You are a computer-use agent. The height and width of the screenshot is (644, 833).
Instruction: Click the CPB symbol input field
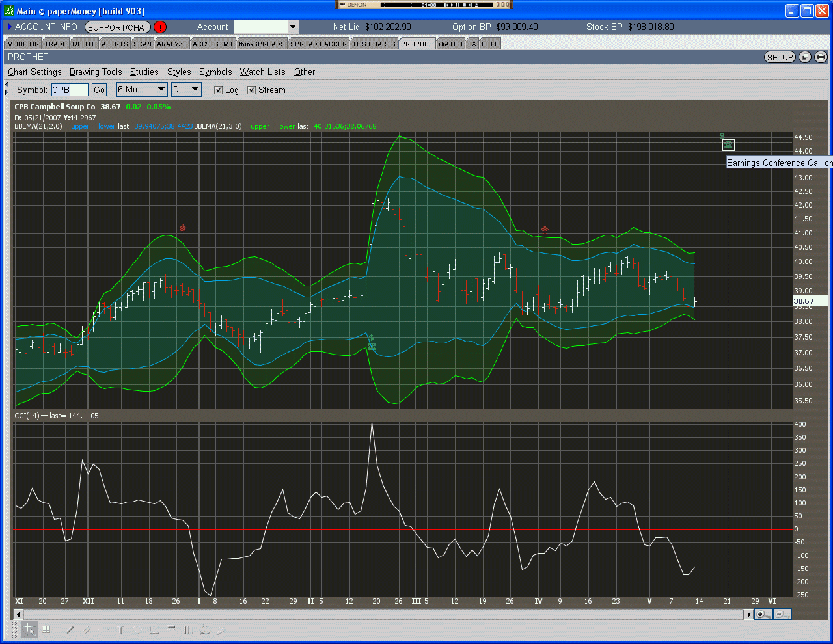point(70,90)
